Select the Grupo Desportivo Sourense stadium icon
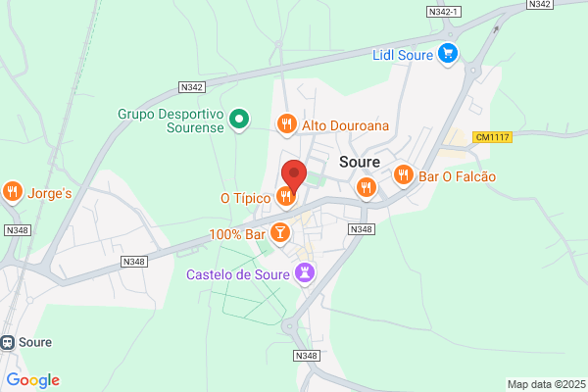The height and width of the screenshot is (392, 588). [239, 120]
